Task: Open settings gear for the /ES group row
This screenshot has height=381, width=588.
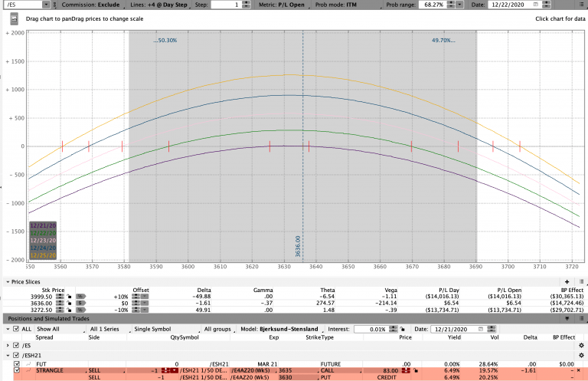Action: [581, 345]
